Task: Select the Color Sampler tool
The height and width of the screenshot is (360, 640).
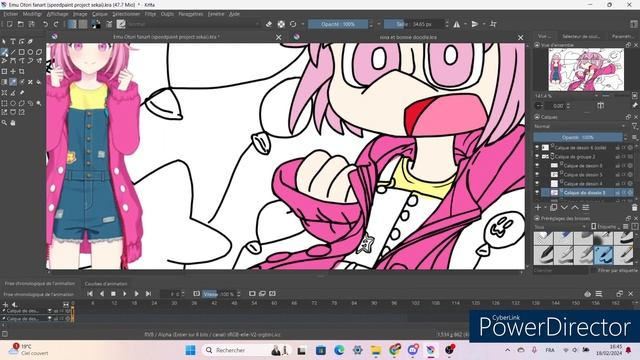Action: click(x=13, y=82)
